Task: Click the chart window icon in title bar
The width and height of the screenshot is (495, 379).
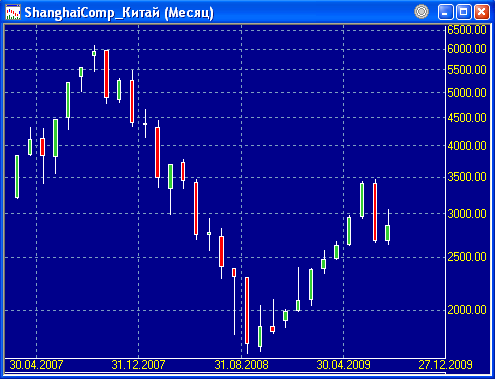Action: coord(13,12)
